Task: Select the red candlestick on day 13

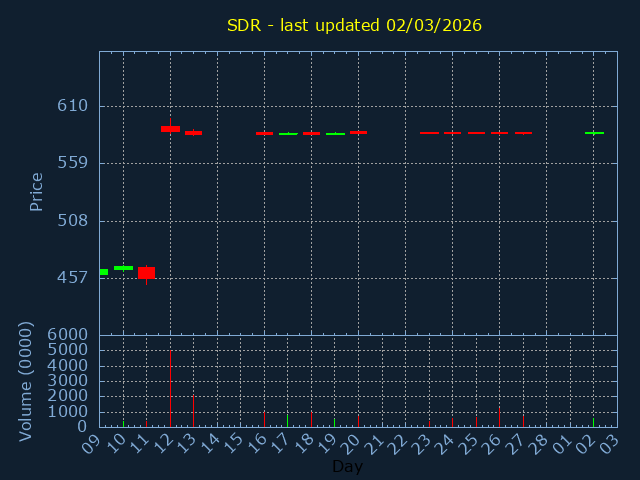Action: coord(193,133)
